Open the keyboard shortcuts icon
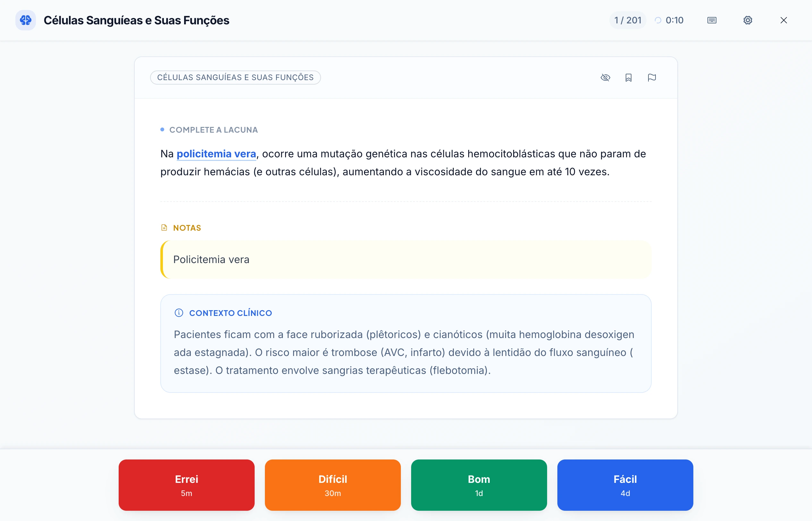The height and width of the screenshot is (521, 812). coord(712,20)
